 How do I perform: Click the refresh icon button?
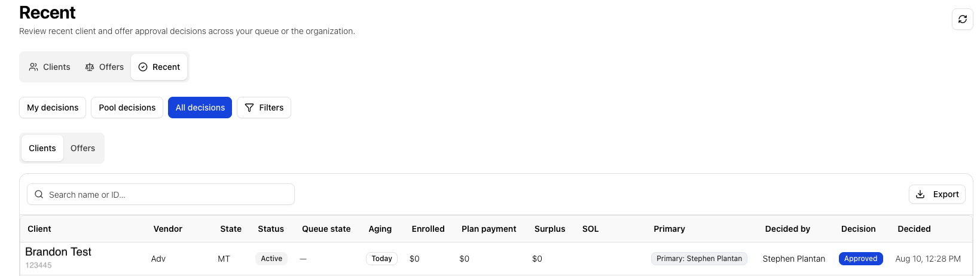point(962,19)
